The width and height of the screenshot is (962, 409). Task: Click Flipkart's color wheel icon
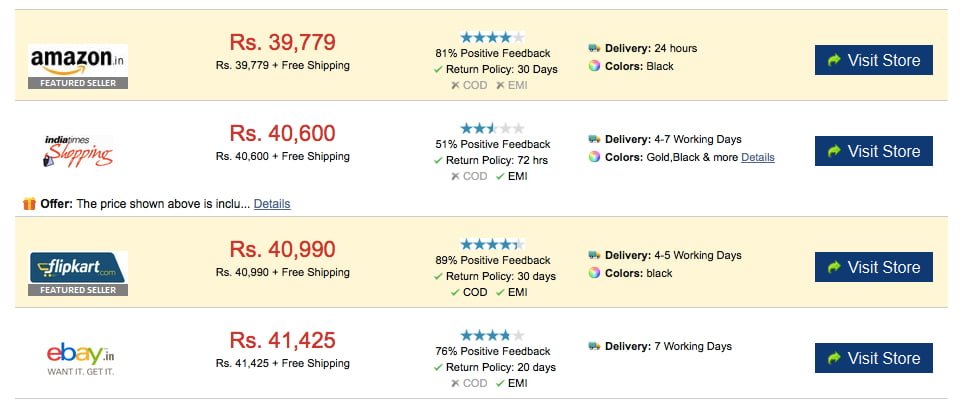pyautogui.click(x=594, y=273)
